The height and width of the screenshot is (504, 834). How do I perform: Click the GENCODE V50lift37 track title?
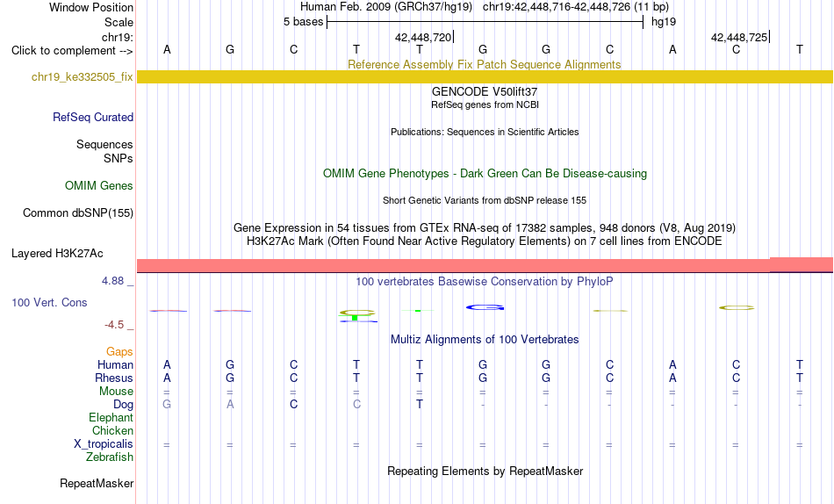click(485, 91)
